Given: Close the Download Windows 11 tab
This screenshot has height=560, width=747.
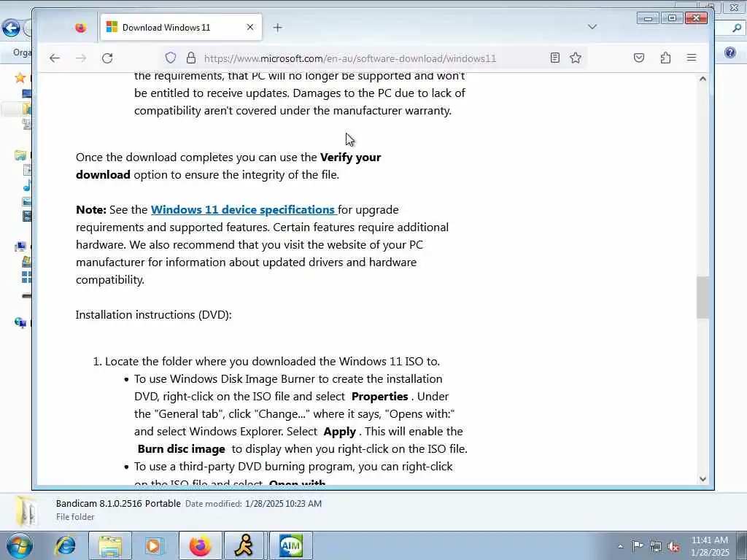Looking at the screenshot, I should click(250, 28).
